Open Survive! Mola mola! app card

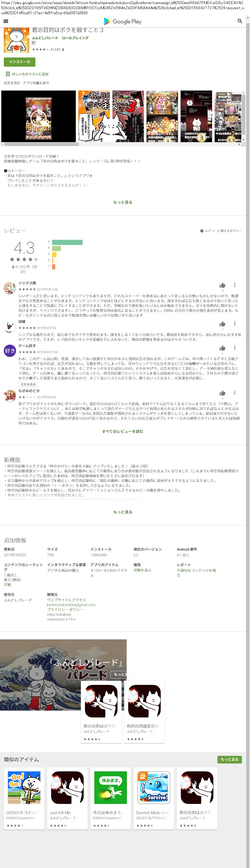coord(154,798)
